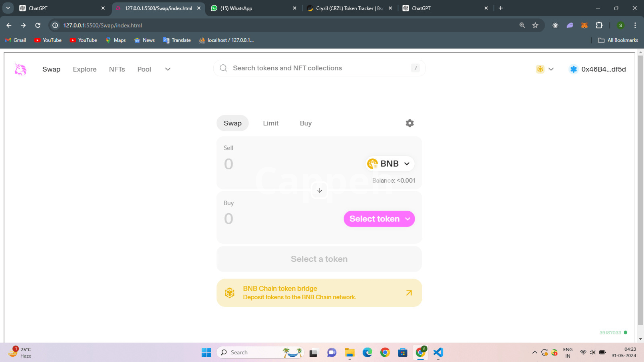Open swap settings gear icon
Viewport: 644px width, 362px height.
(x=410, y=123)
